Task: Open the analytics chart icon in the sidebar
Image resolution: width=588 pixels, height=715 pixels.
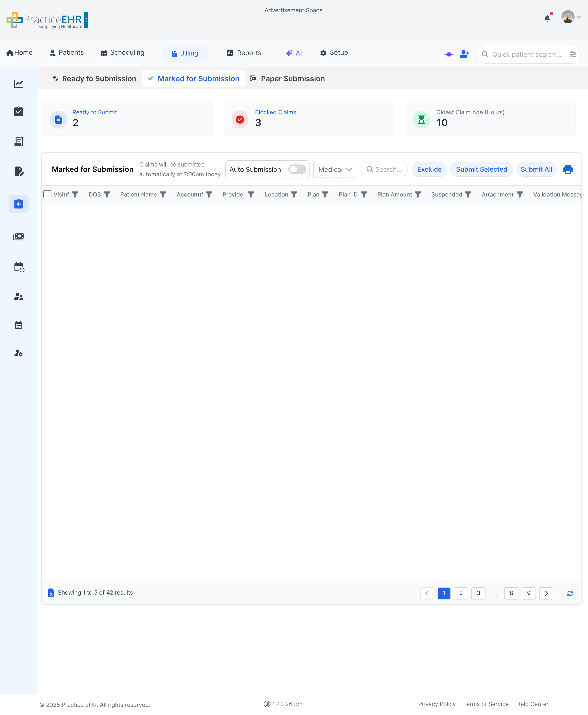Action: click(x=18, y=84)
